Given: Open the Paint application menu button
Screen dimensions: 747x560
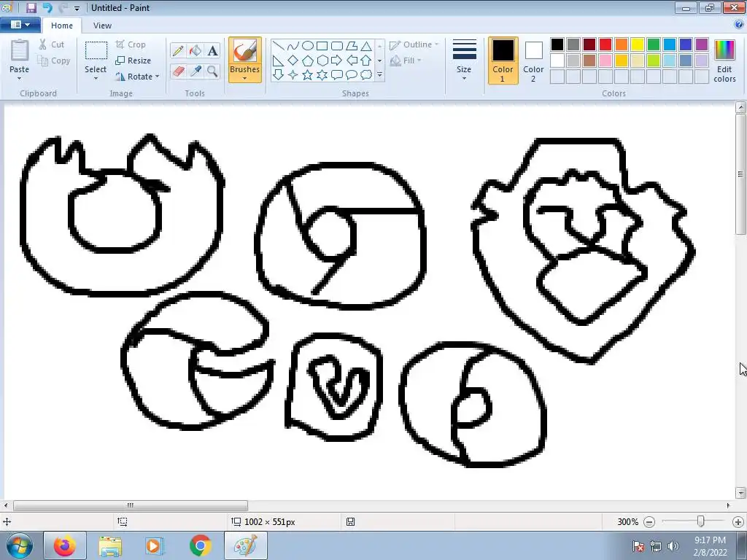Looking at the screenshot, I should [x=20, y=25].
